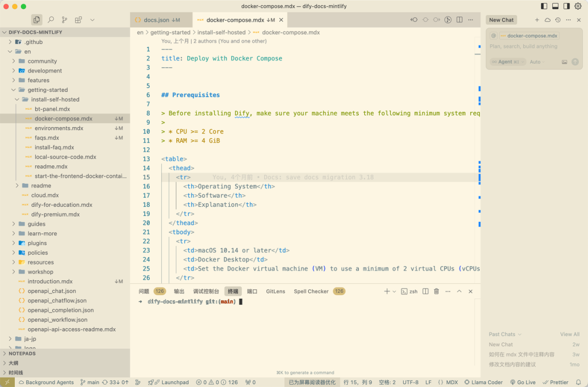Screen dimensions: 588x387
Task: Open the Agent mode dropdown
Action: click(x=507, y=62)
